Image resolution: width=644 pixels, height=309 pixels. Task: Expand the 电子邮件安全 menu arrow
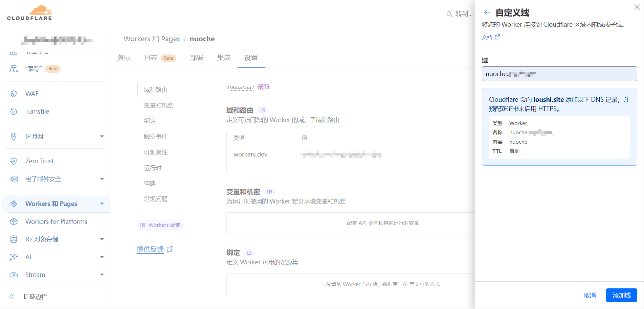(102, 179)
